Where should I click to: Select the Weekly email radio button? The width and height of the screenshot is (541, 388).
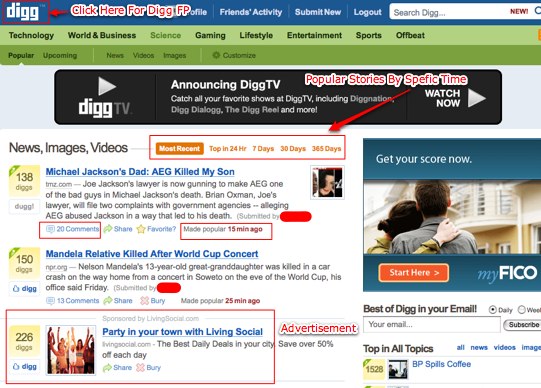(521, 310)
